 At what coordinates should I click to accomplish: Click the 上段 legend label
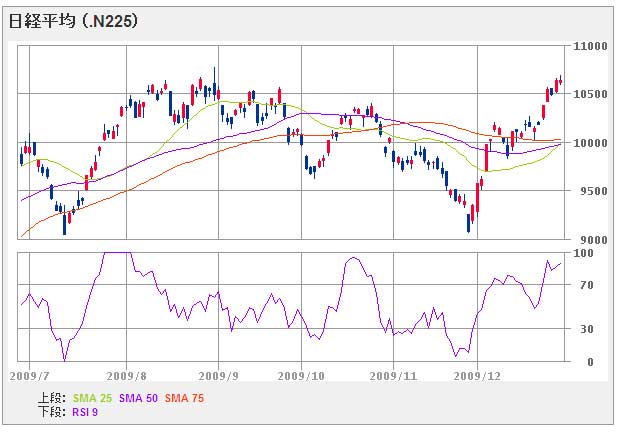53,398
